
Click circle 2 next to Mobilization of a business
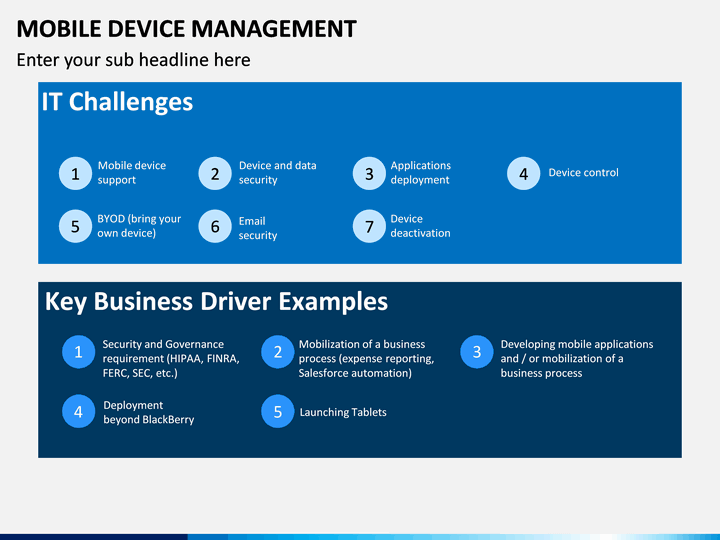pos(278,352)
